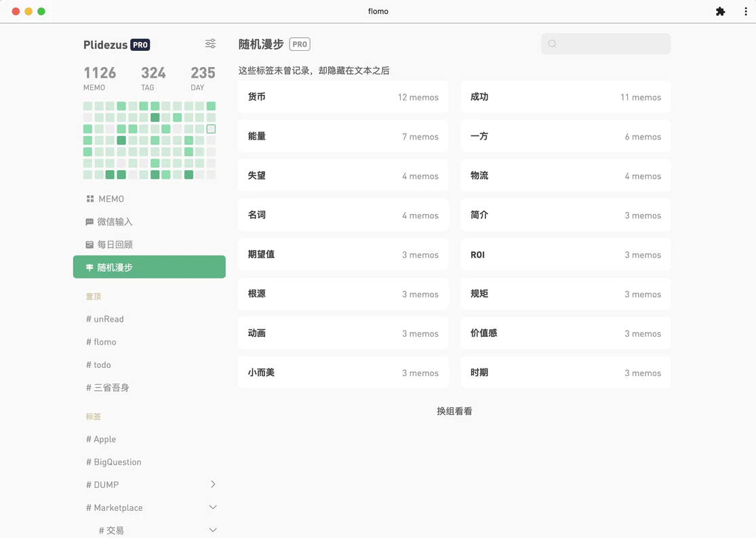Click the 随机漫步 signpost icon
756x538 pixels.
89,268
